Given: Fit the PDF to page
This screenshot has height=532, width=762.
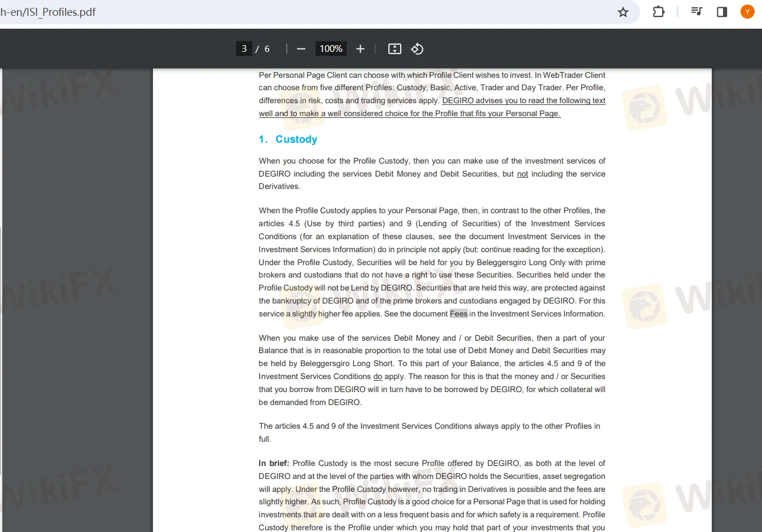Looking at the screenshot, I should click(395, 49).
